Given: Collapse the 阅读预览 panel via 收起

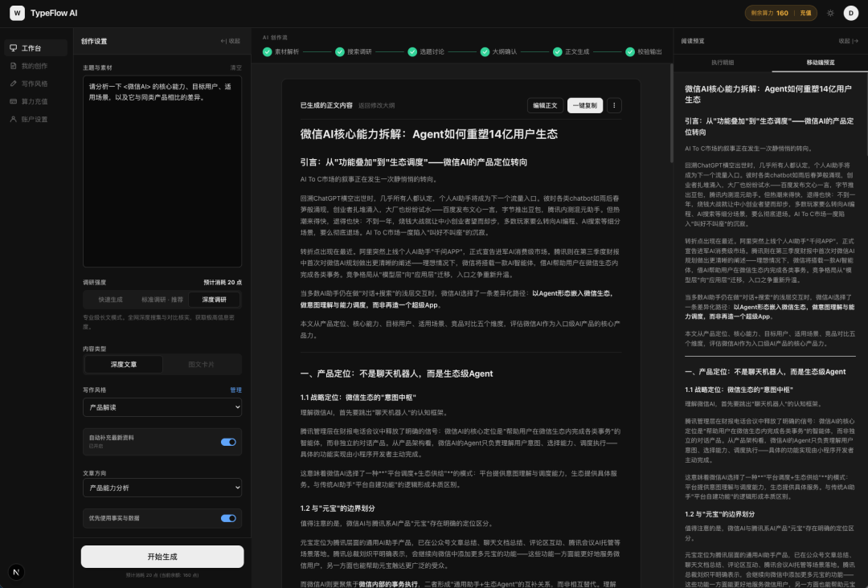Looking at the screenshot, I should tap(848, 41).
